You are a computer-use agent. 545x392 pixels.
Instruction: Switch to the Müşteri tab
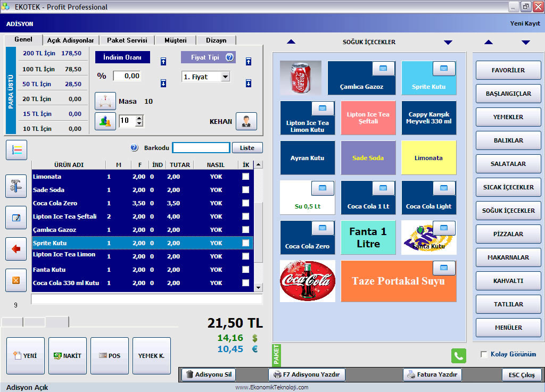[176, 40]
